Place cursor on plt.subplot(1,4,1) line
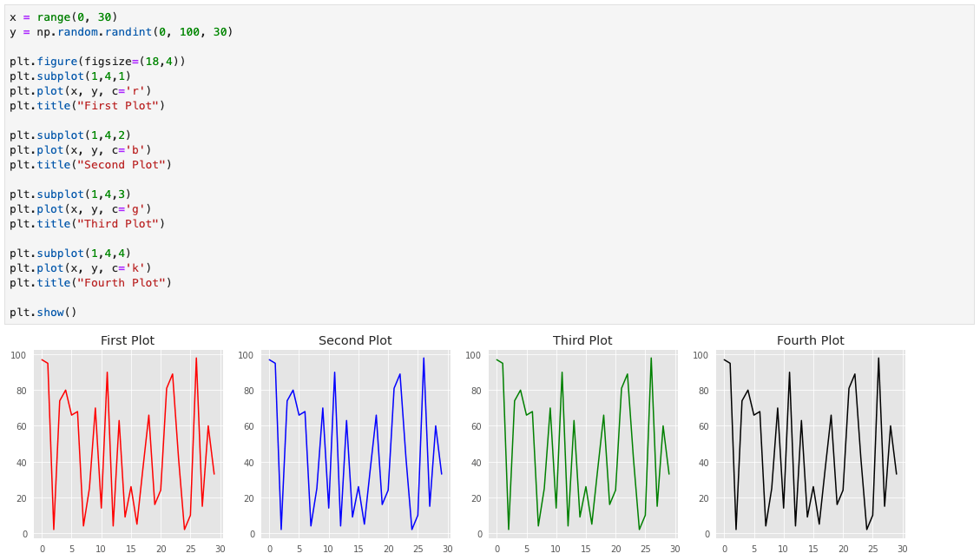The width and height of the screenshot is (980, 560). [x=70, y=76]
